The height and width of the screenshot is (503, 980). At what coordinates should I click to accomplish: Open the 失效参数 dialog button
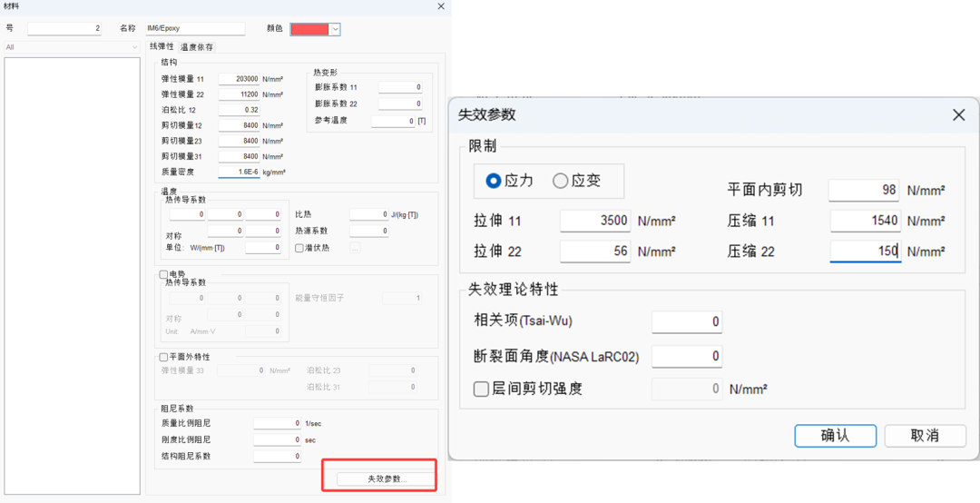coord(386,479)
